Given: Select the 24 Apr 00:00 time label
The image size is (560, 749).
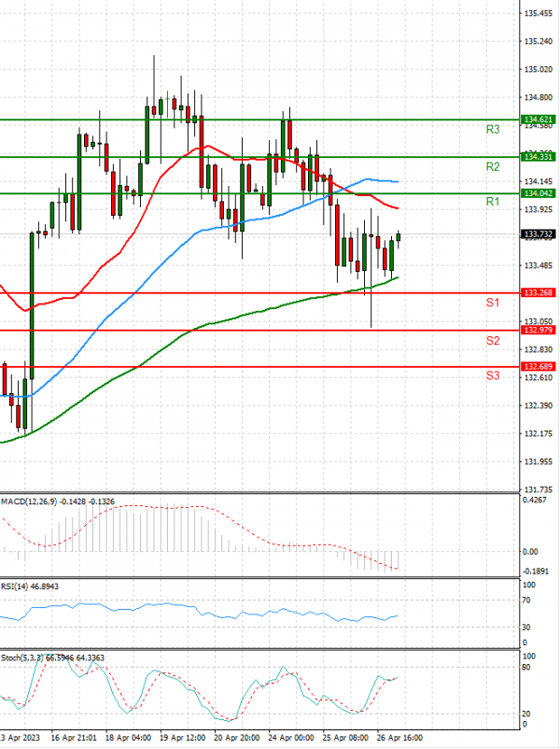Looking at the screenshot, I should 293,738.
